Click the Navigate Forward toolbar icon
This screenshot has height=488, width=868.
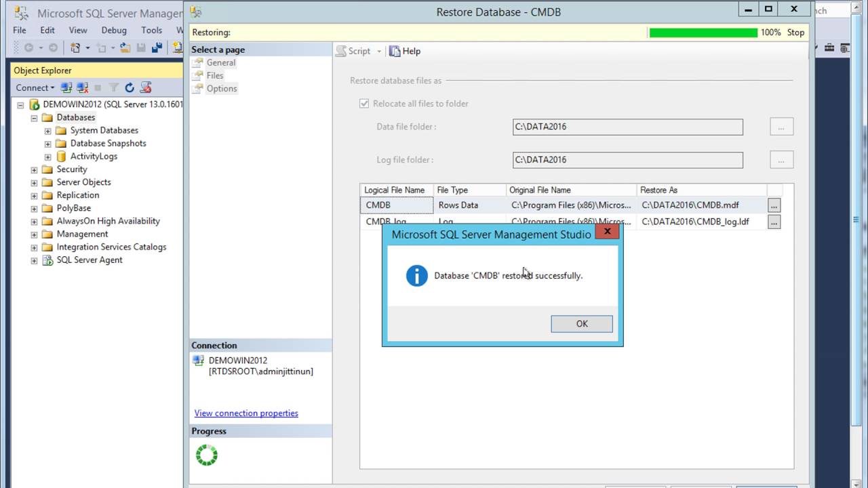[53, 47]
